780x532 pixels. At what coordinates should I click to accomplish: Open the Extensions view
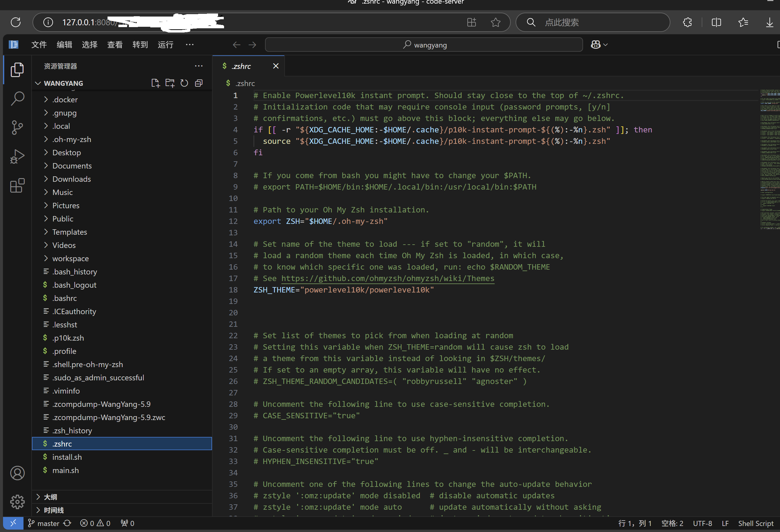click(17, 185)
